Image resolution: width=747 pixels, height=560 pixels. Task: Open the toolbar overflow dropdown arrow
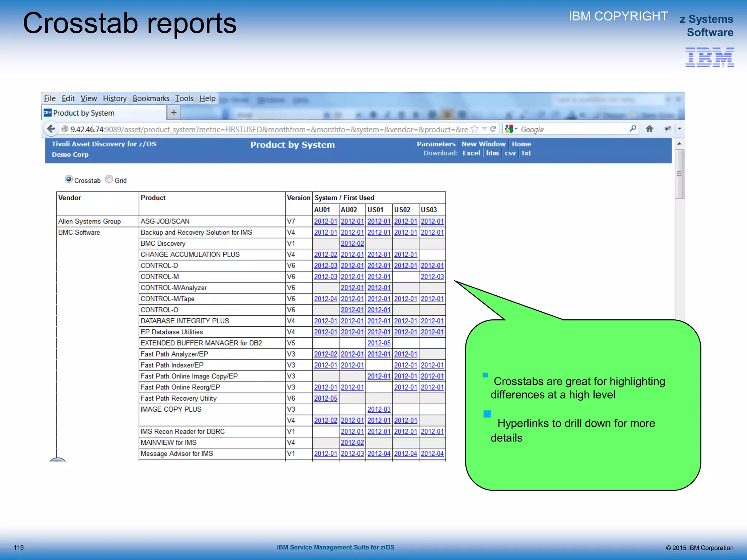pyautogui.click(x=679, y=129)
